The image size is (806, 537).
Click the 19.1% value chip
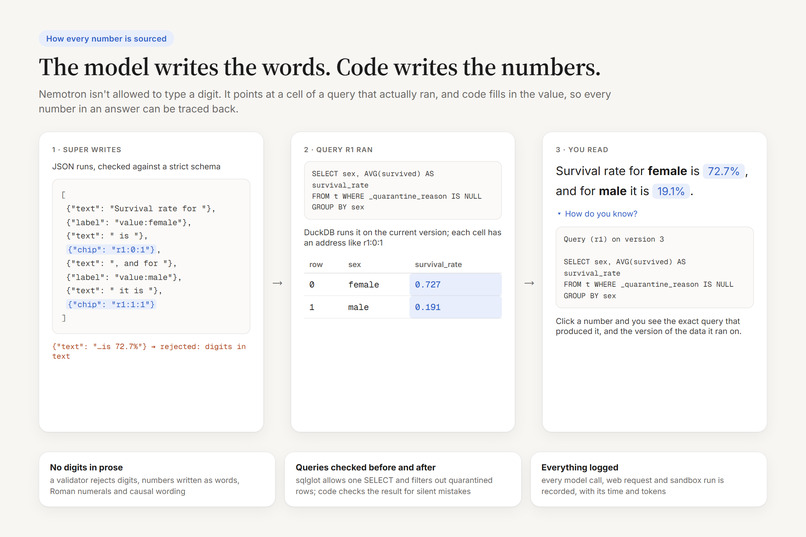tap(671, 191)
